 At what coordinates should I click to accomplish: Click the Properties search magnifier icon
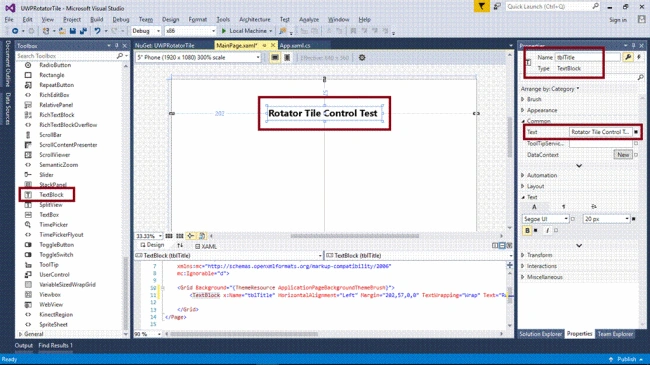pyautogui.click(x=640, y=78)
